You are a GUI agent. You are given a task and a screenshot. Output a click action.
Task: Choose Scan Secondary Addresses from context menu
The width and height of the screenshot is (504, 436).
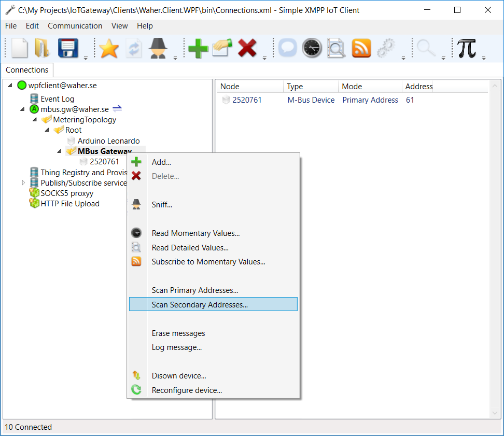(200, 305)
